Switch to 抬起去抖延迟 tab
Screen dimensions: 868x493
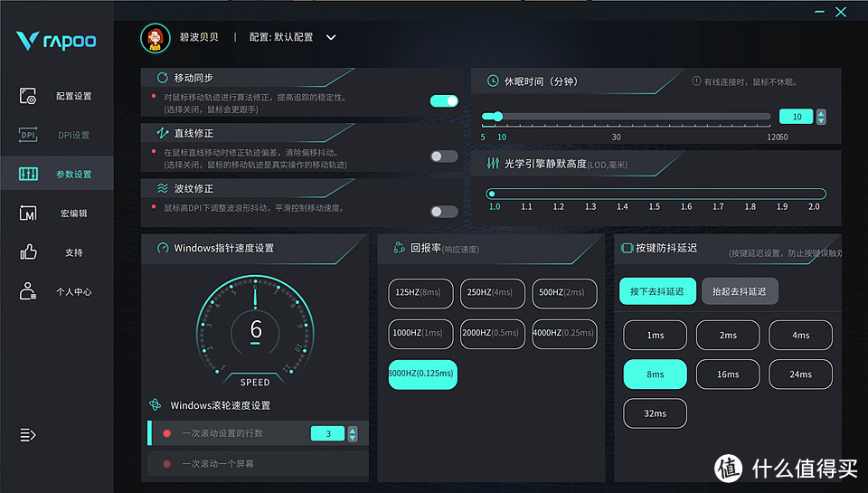740,290
